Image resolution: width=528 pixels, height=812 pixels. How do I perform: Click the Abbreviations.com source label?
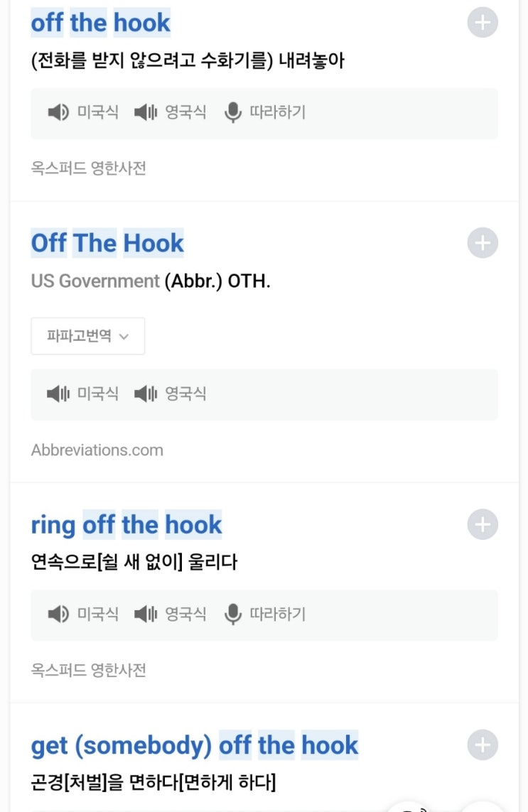pyautogui.click(x=97, y=450)
